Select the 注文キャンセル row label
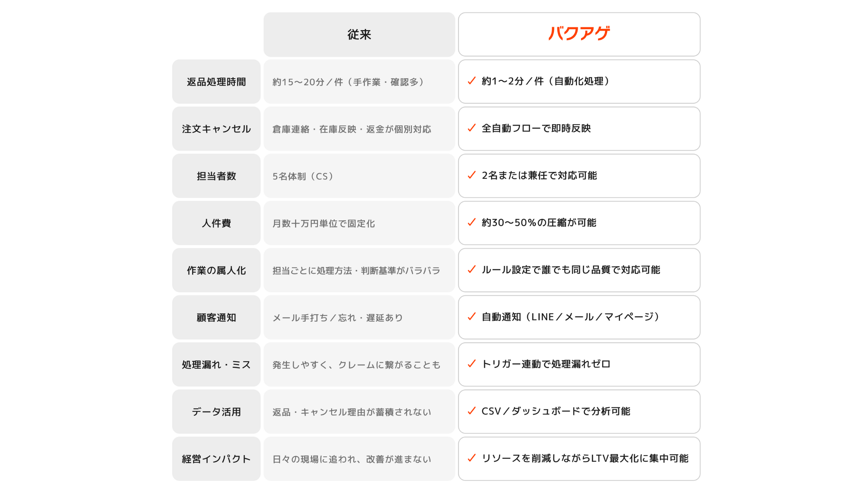This screenshot has width=868, height=488. 216,129
